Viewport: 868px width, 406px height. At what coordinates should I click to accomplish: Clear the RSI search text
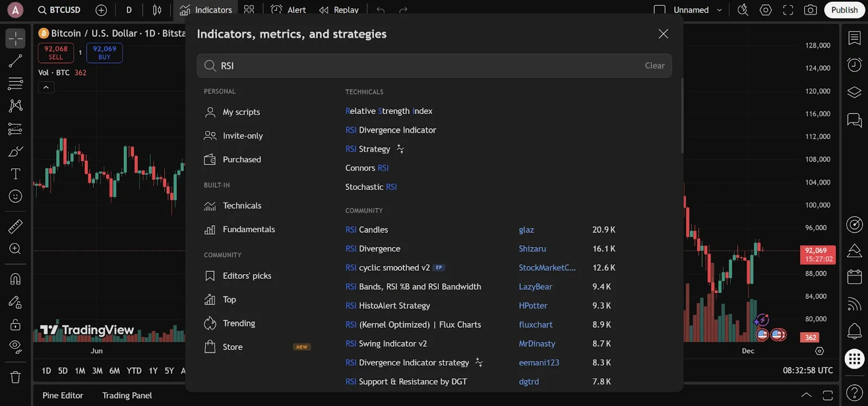click(x=654, y=66)
